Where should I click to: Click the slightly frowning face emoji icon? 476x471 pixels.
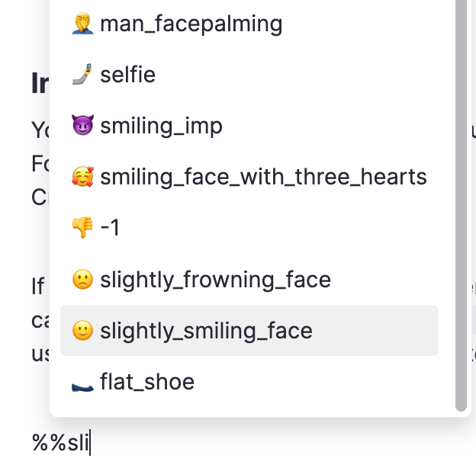click(x=82, y=280)
